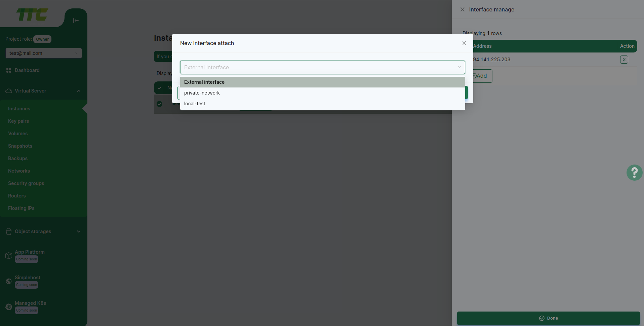
Task: Click the Managed K8s label
Action: coord(30,303)
